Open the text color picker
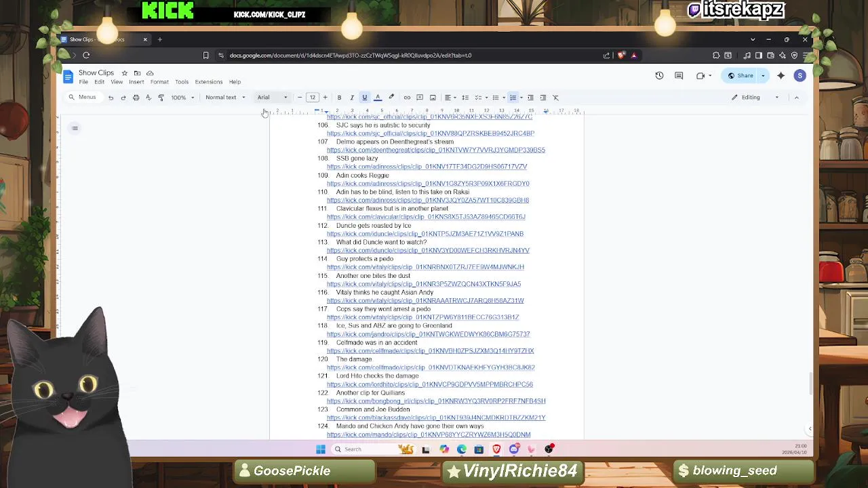868x488 pixels. 378,98
